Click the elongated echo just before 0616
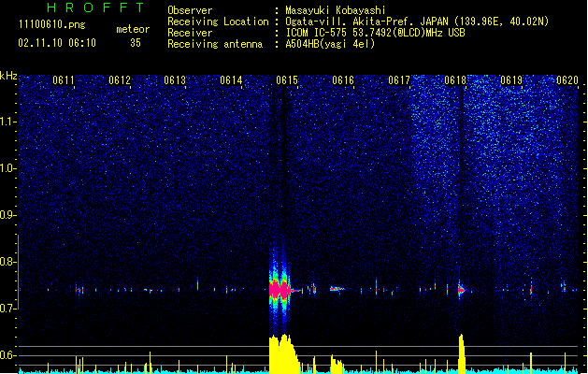This screenshot has width=588, height=374. coord(337,289)
